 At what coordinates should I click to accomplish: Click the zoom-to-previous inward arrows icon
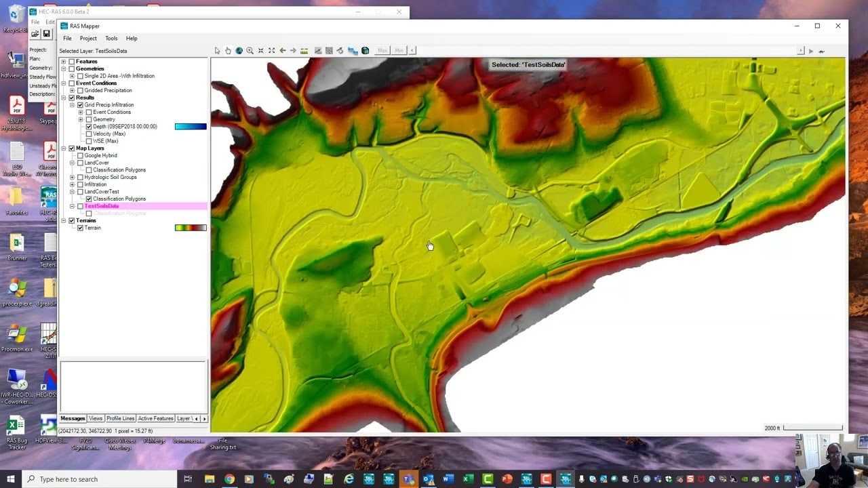[x=260, y=51]
